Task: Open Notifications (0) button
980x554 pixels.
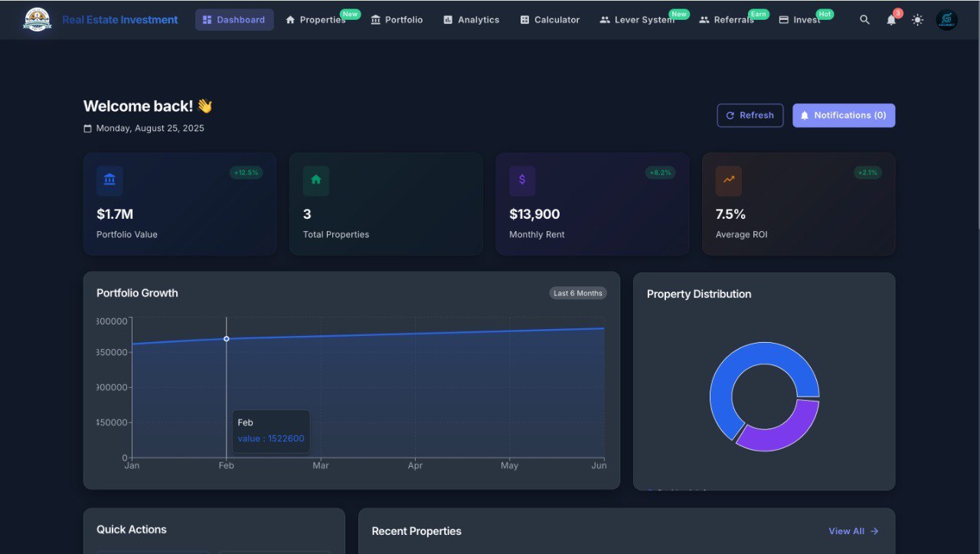Action: pos(843,116)
